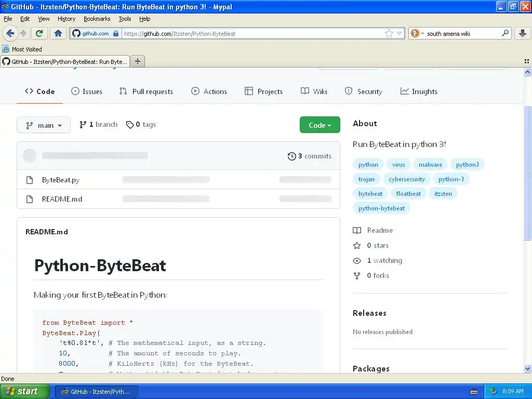532x399 pixels.
Task: Click the tray icon beside the clock
Action: click(494, 392)
